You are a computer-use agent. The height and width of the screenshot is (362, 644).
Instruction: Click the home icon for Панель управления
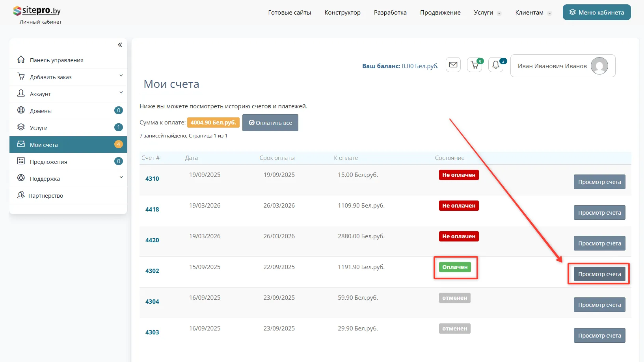(21, 59)
